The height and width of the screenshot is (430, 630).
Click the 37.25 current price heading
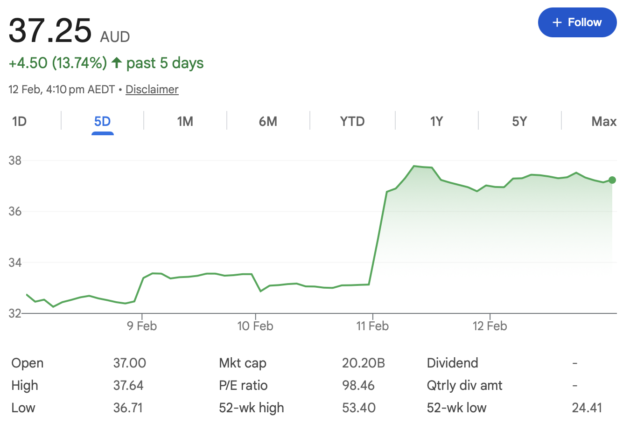point(51,31)
